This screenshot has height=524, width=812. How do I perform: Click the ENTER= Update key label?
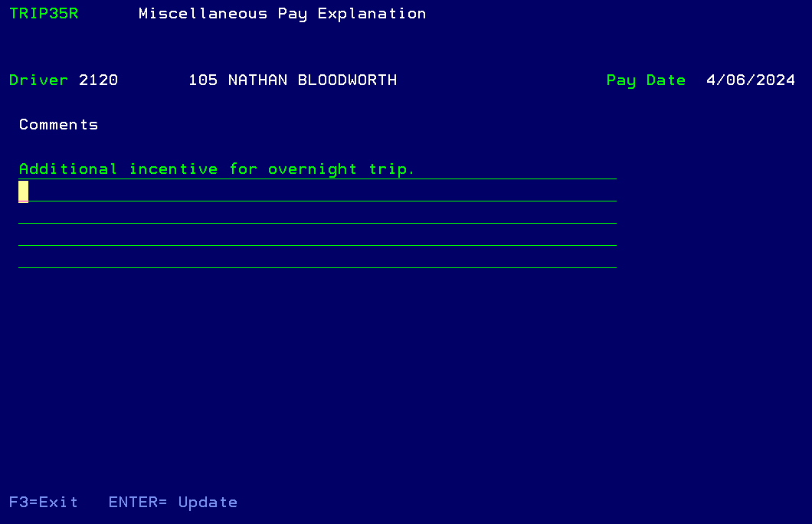click(172, 503)
